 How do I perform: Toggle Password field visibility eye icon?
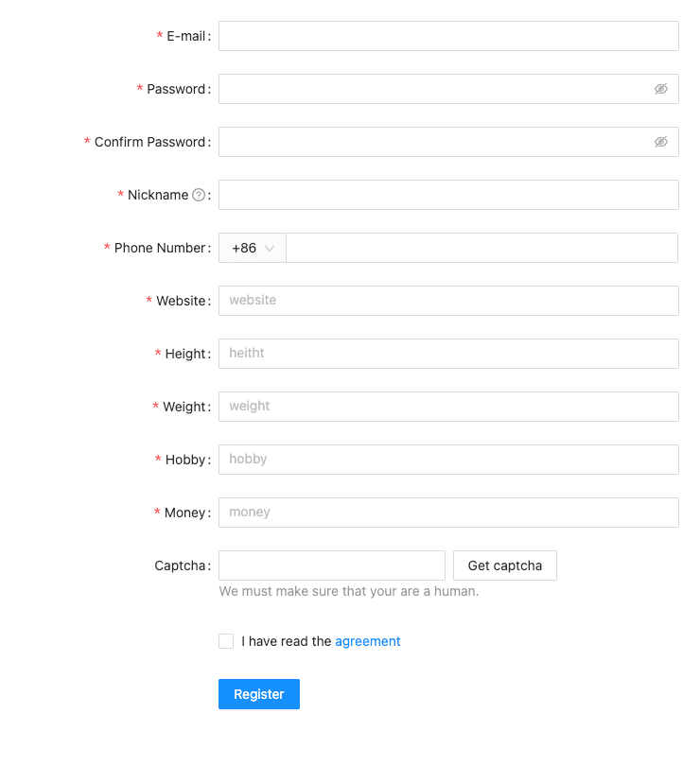(x=661, y=89)
